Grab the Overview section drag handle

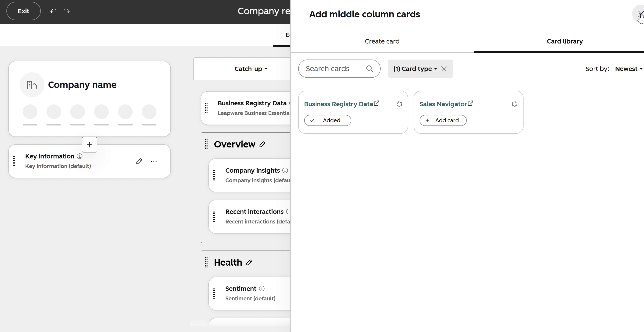click(x=206, y=144)
